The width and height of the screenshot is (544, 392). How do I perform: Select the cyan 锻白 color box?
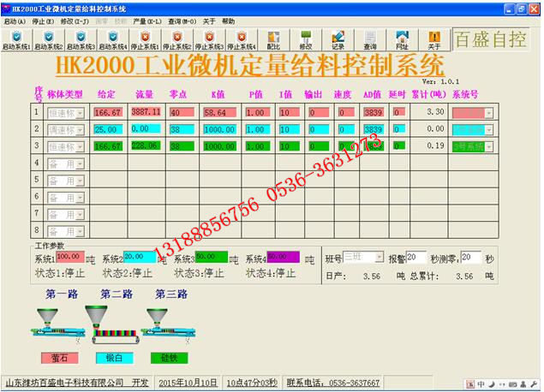[x=114, y=358]
